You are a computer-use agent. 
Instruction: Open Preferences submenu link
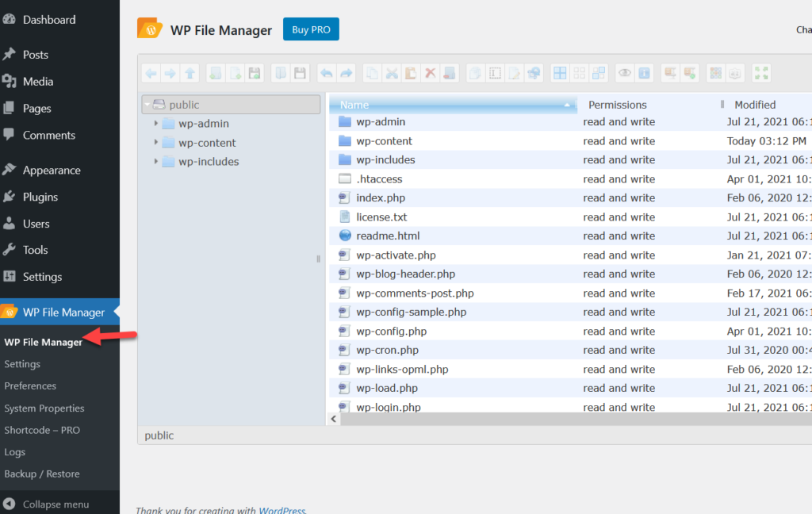[30, 386]
